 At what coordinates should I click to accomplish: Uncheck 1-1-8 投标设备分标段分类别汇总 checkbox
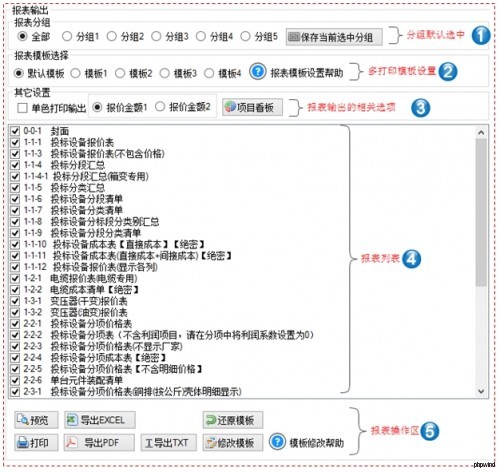[x=15, y=222]
